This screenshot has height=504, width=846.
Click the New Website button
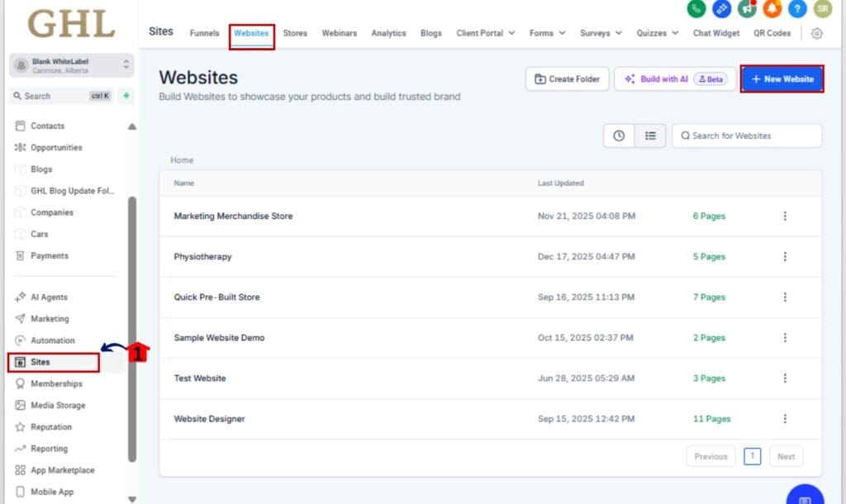tap(782, 78)
